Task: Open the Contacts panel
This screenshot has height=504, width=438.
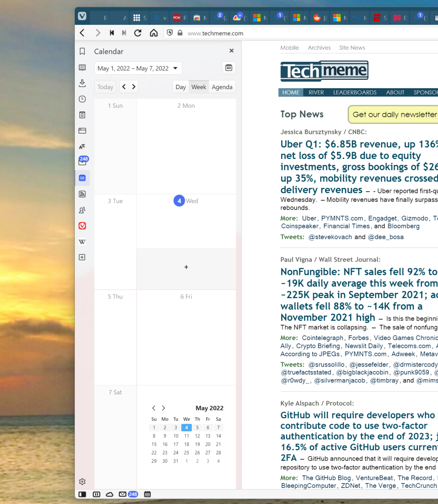Action: tap(82, 210)
